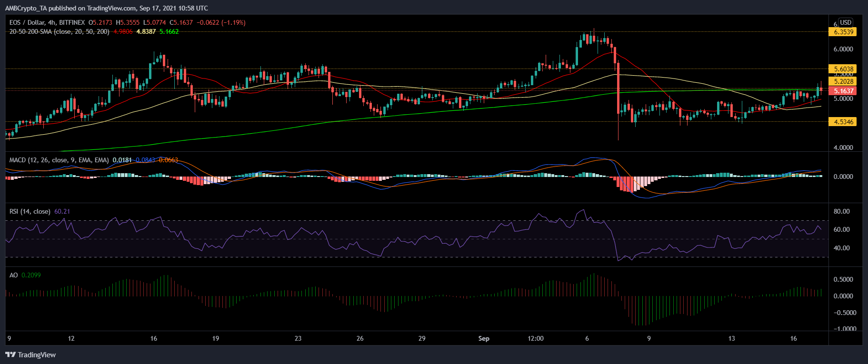Screen dimensions: 868x364
Task: Click the 4.0000 price axis tick
Action: click(843, 148)
